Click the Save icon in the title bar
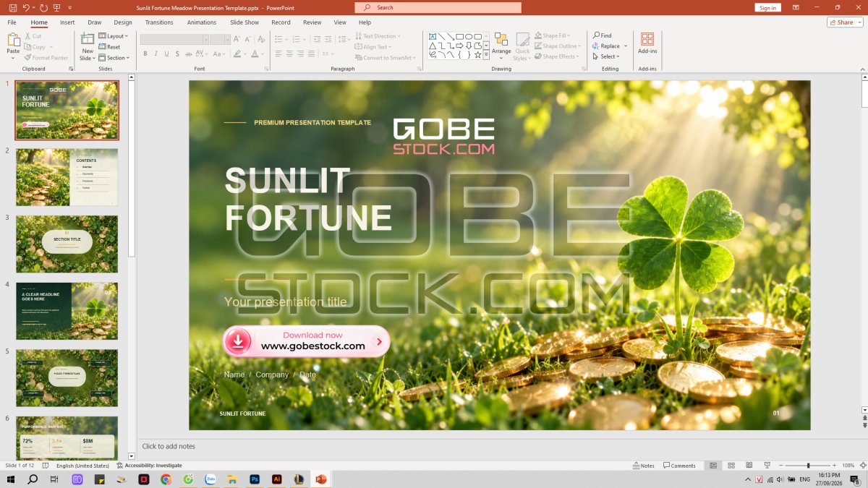The height and width of the screenshot is (488, 868). [12, 7]
